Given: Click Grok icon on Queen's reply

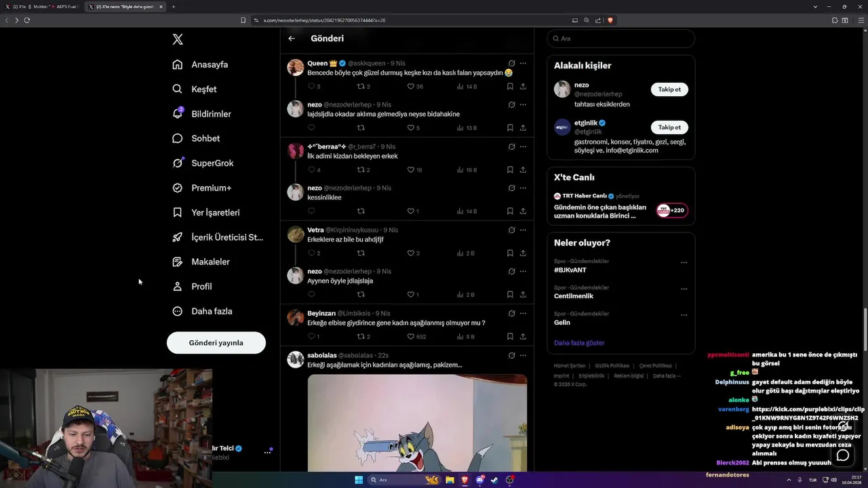Looking at the screenshot, I should coord(511,63).
